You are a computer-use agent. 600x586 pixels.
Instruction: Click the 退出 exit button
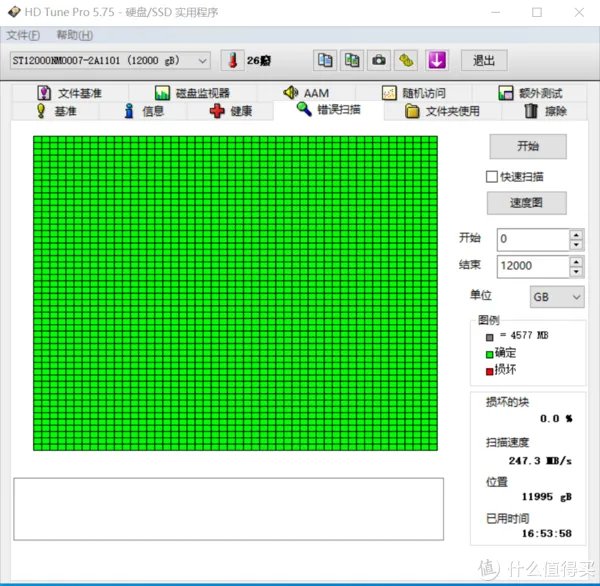(x=484, y=60)
